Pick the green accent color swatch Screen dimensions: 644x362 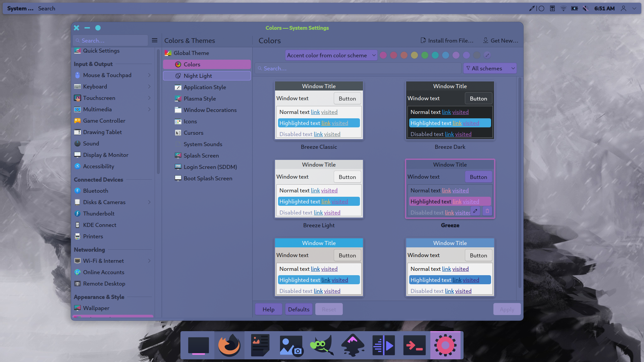pyautogui.click(x=425, y=55)
